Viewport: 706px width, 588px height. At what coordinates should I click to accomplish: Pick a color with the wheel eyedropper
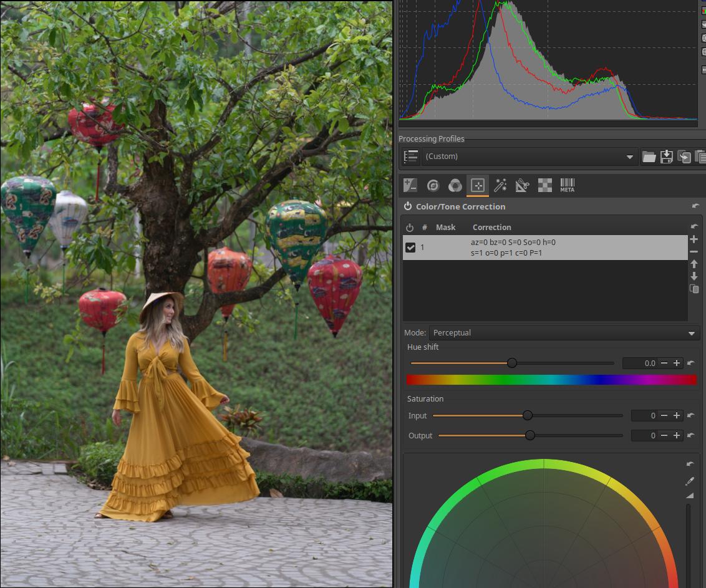click(690, 481)
